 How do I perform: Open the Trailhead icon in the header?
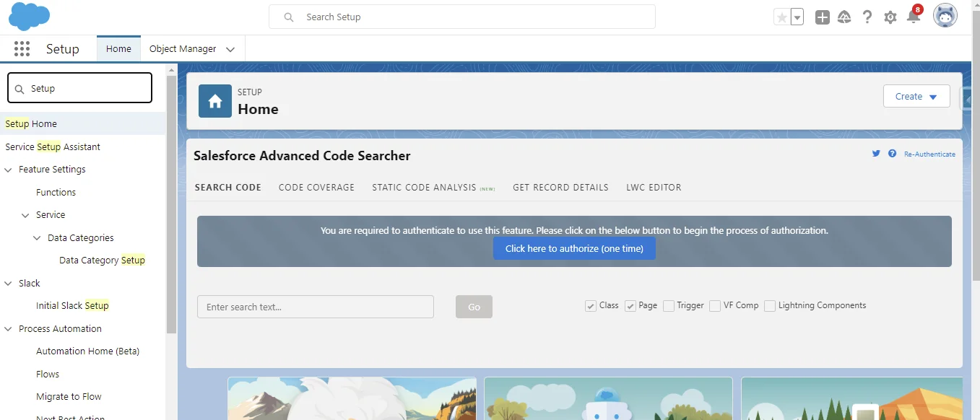[844, 17]
